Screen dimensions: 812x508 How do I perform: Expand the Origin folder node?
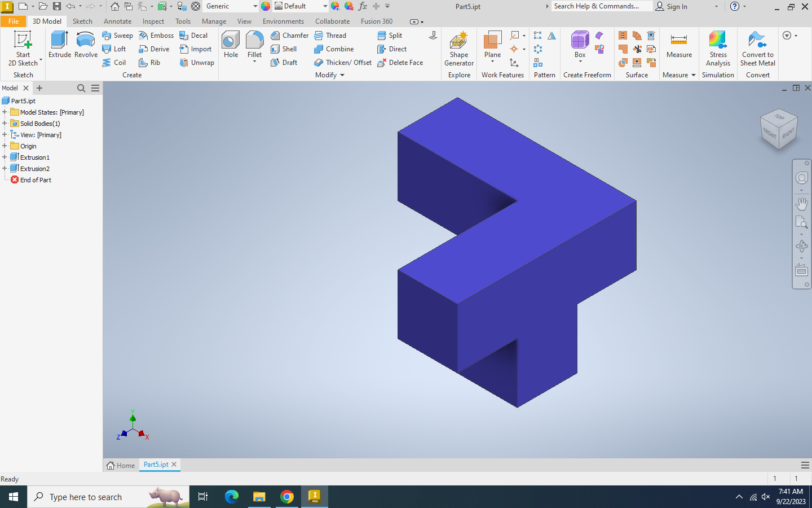[5, 146]
